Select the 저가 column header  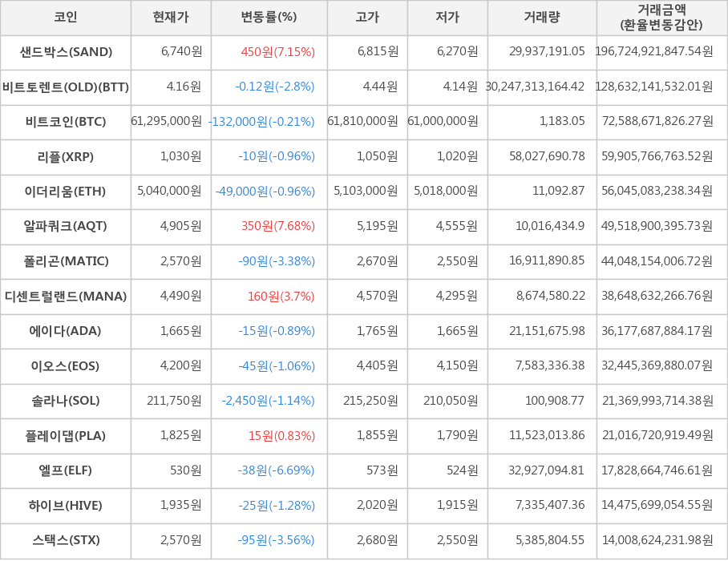447,17
